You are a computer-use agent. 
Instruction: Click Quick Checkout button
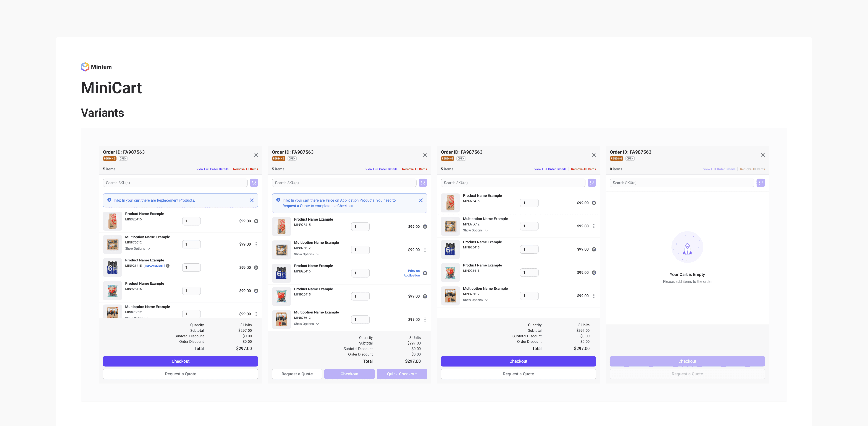[402, 374]
